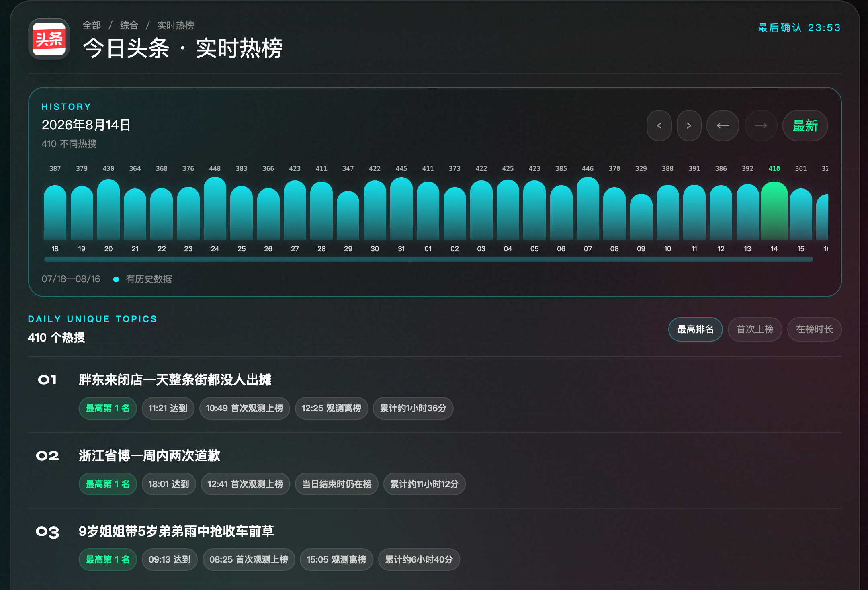Select the bar for day 08 (370)
The width and height of the screenshot is (868, 590).
(614, 213)
